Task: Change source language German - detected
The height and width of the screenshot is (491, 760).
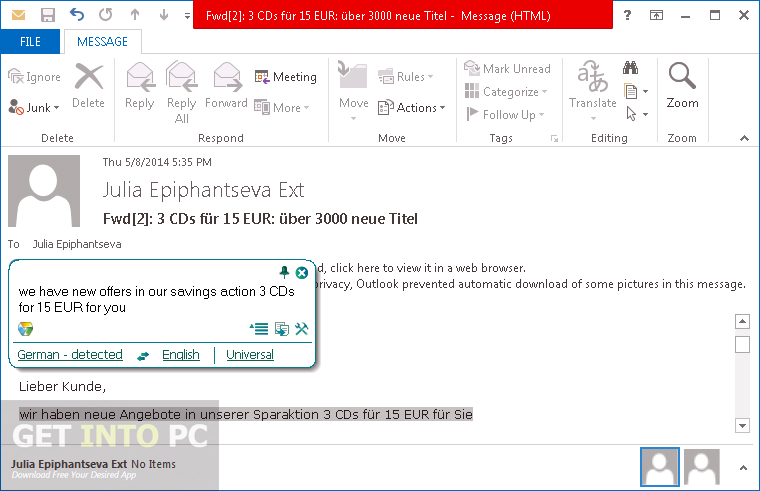Action: coord(70,354)
